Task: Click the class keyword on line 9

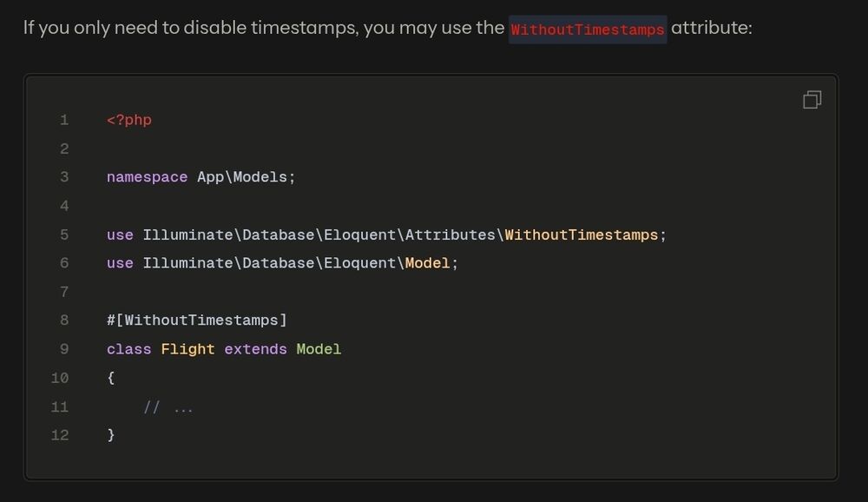Action: (128, 349)
